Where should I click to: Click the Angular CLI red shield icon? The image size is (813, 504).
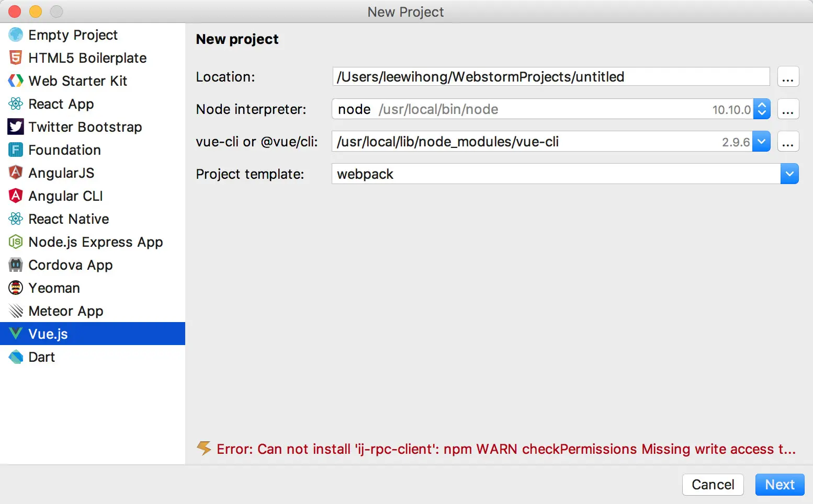coord(16,196)
